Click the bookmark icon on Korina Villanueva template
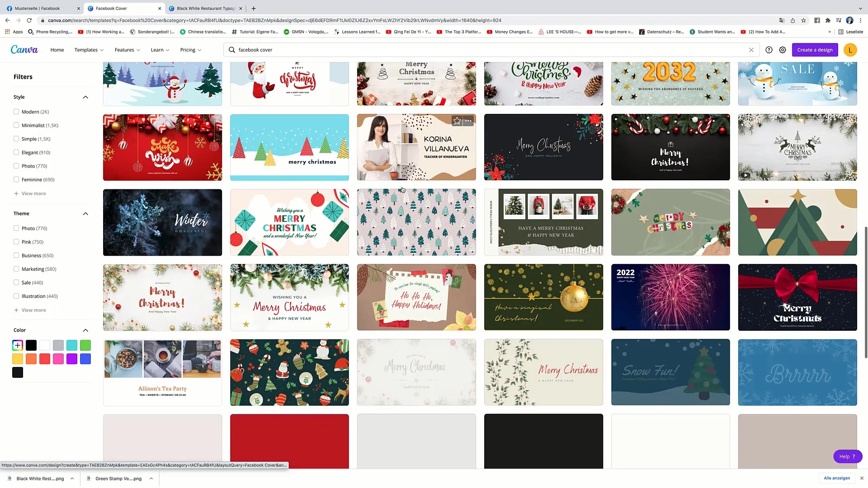 point(457,121)
